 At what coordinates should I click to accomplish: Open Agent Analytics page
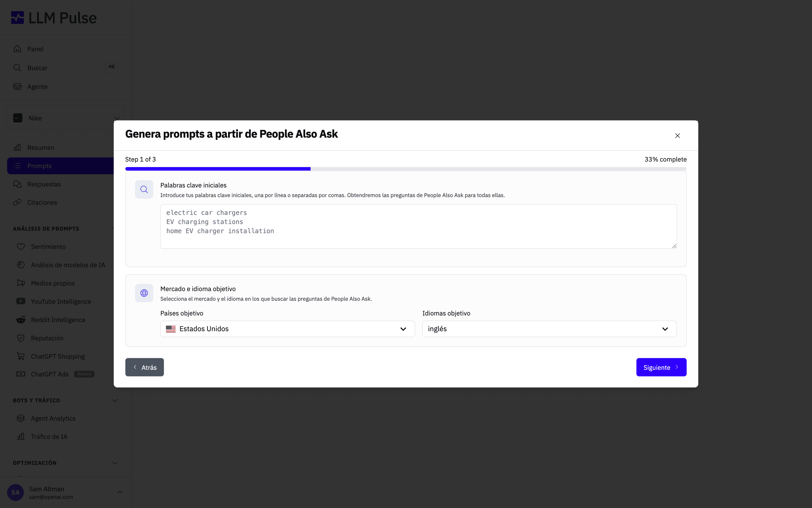[x=53, y=418]
